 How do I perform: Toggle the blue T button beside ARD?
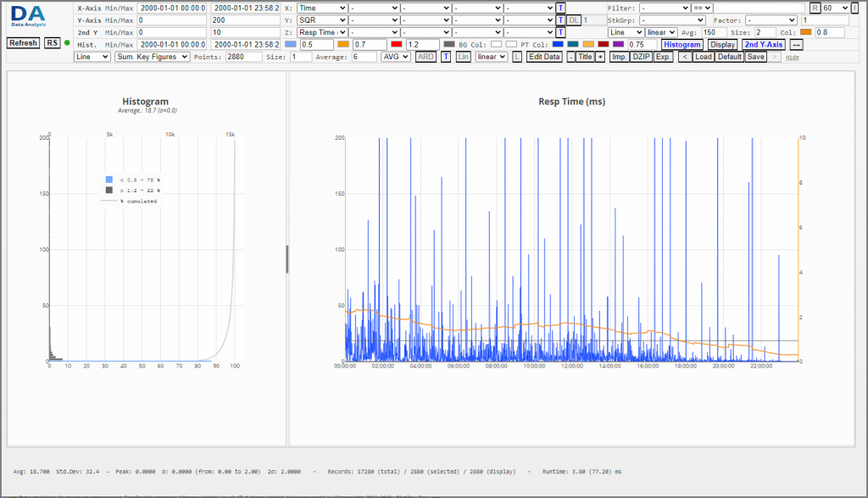pyautogui.click(x=446, y=57)
